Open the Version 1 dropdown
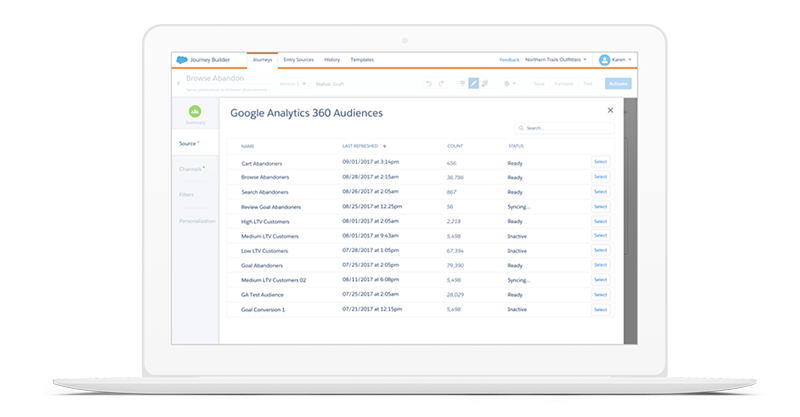This screenshot has width=800, height=417. click(293, 84)
